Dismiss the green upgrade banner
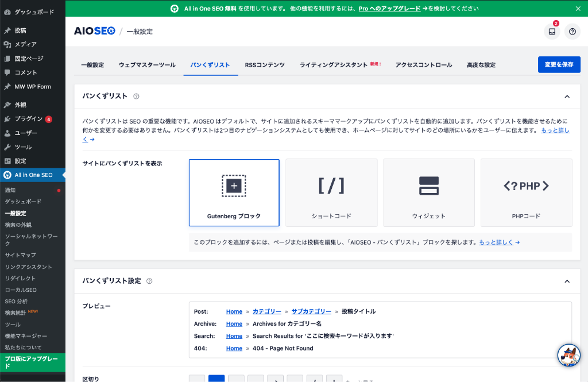 pyautogui.click(x=578, y=9)
